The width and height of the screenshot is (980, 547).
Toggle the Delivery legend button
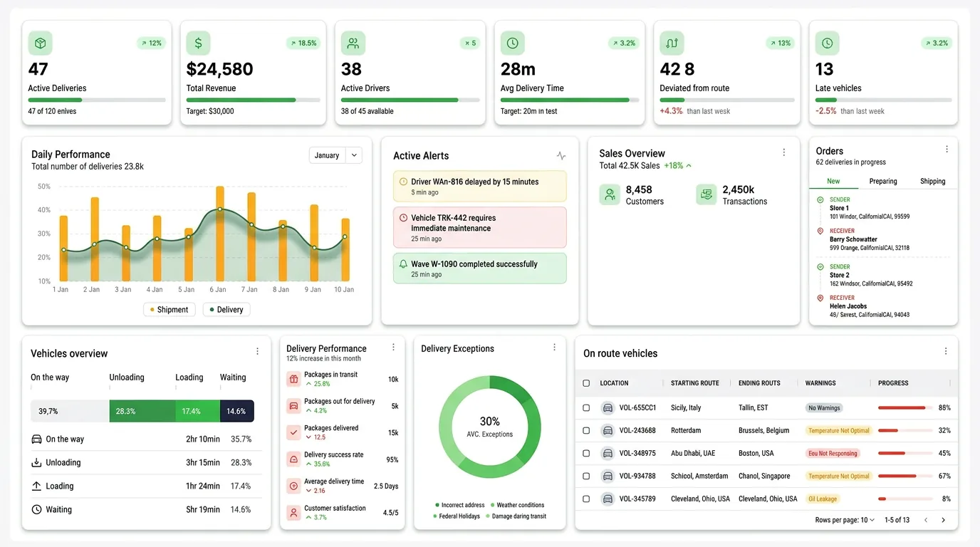click(x=226, y=310)
